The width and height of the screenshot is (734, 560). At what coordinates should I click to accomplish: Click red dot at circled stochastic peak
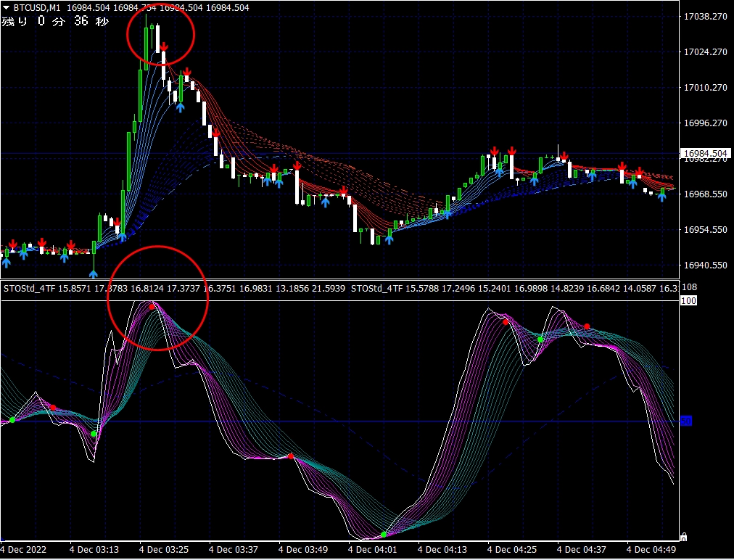tap(152, 307)
